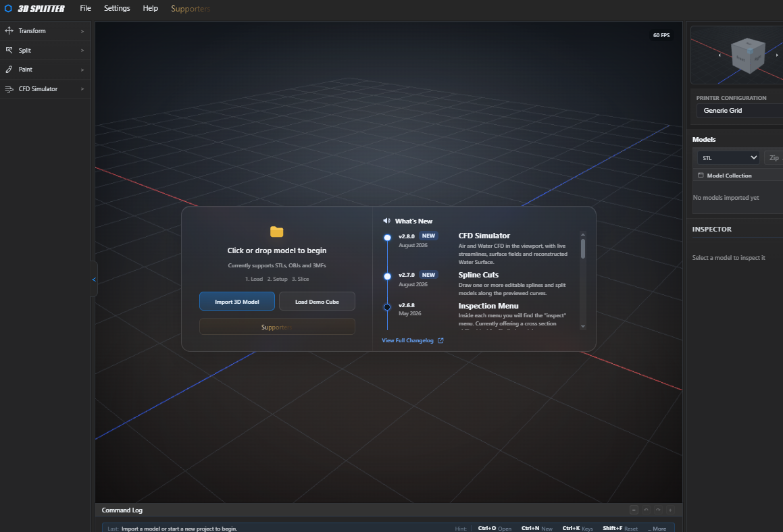Click 'Click or drop model to begin' text
Screen dimensions: 783x532
coord(276,250)
